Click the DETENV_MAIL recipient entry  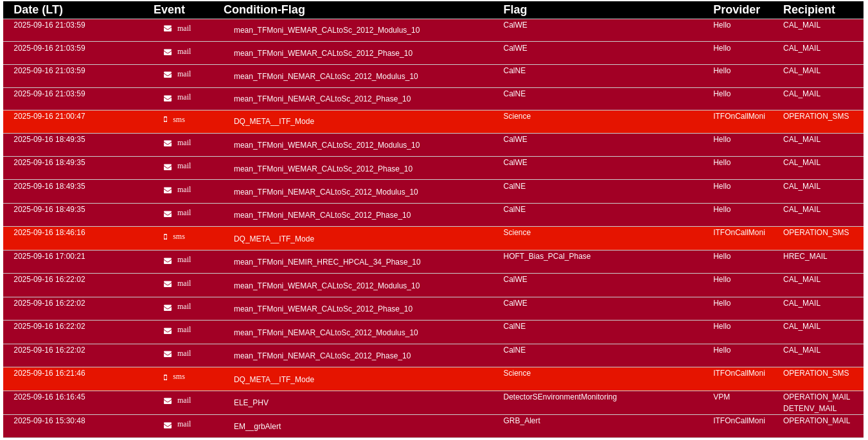click(810, 409)
